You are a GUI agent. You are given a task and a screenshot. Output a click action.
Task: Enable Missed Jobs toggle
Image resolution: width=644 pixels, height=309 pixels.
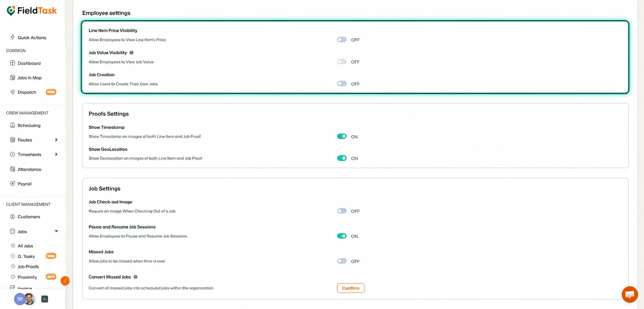click(342, 261)
